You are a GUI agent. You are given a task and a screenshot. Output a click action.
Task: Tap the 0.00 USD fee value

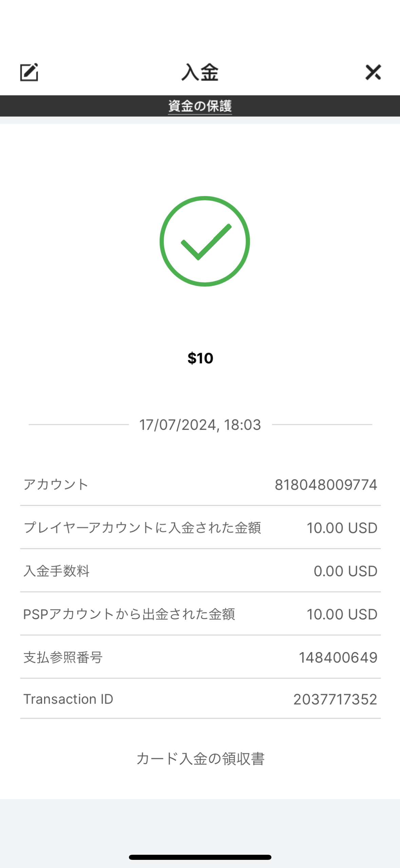[345, 571]
